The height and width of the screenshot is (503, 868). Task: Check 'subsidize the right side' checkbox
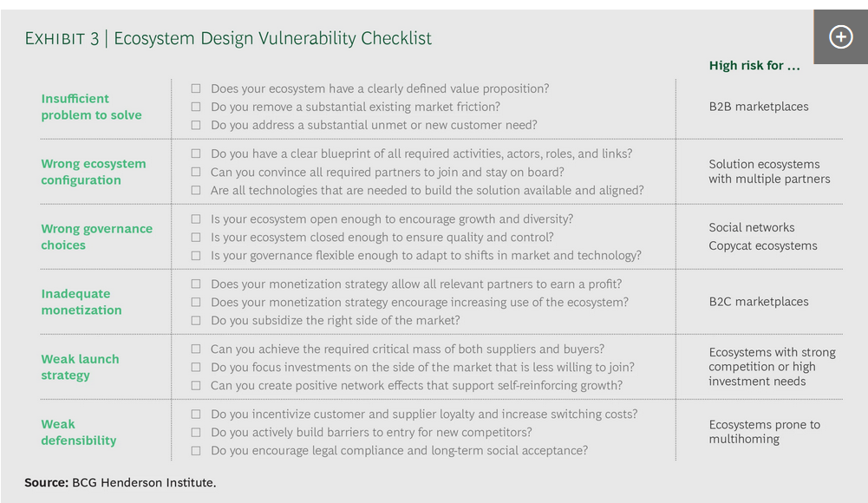196,320
